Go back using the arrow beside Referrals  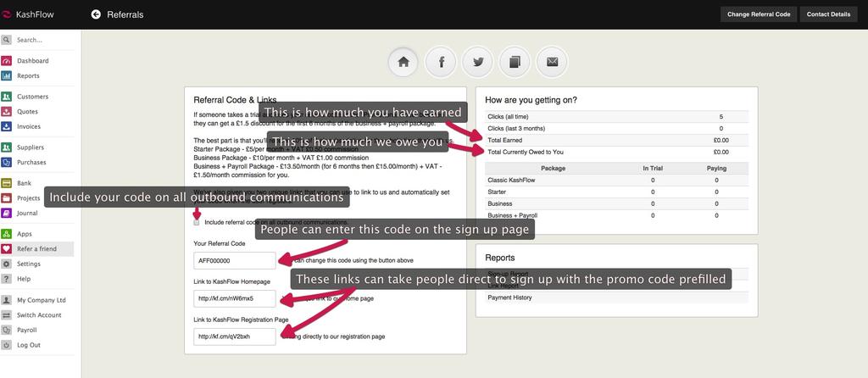tap(96, 14)
